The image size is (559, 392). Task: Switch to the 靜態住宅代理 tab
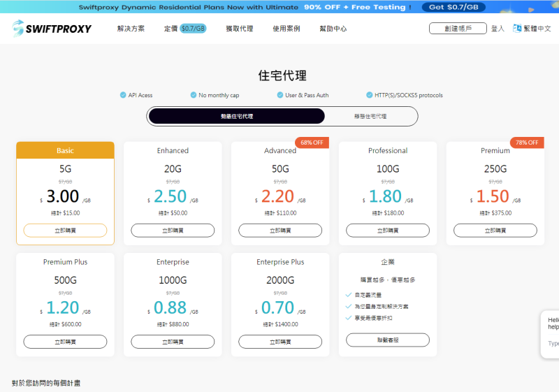coord(370,116)
